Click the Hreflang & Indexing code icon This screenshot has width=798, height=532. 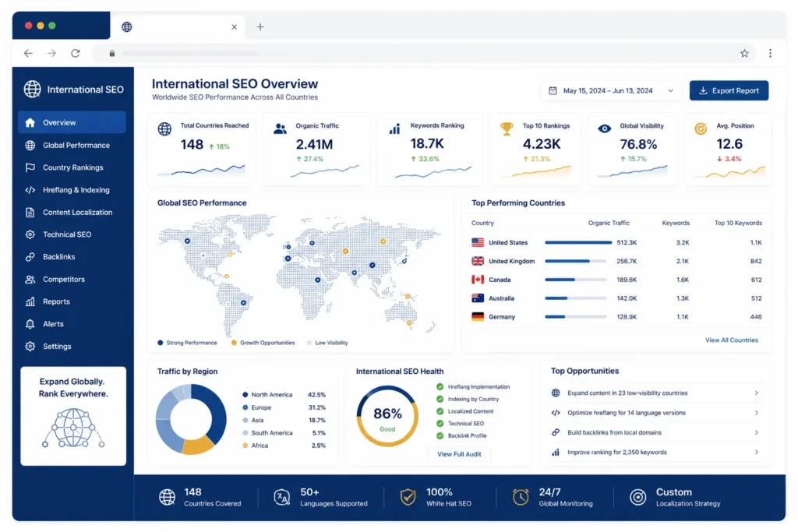[30, 190]
